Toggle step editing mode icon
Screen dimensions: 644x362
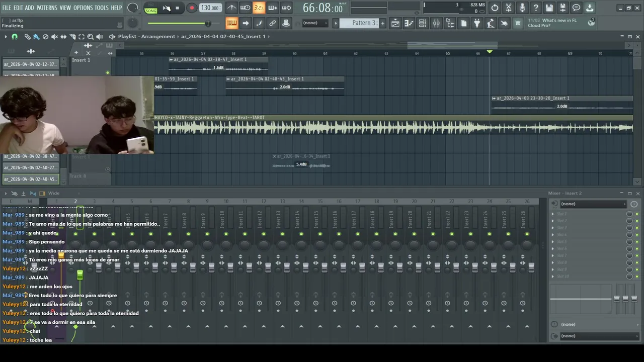click(x=259, y=23)
